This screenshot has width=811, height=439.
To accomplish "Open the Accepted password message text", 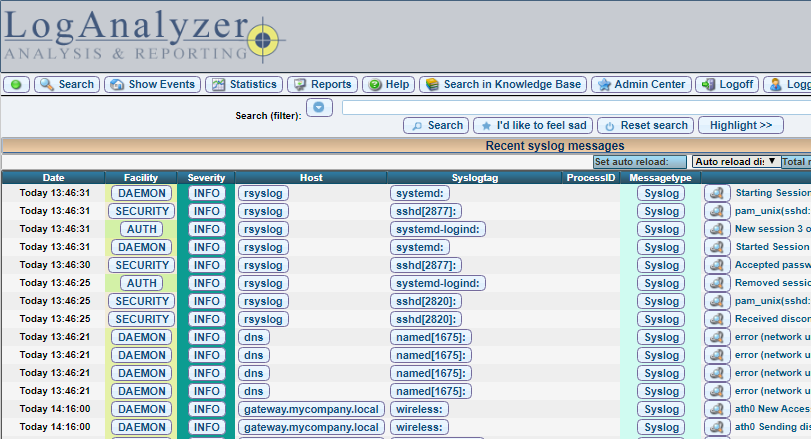I will point(773,265).
